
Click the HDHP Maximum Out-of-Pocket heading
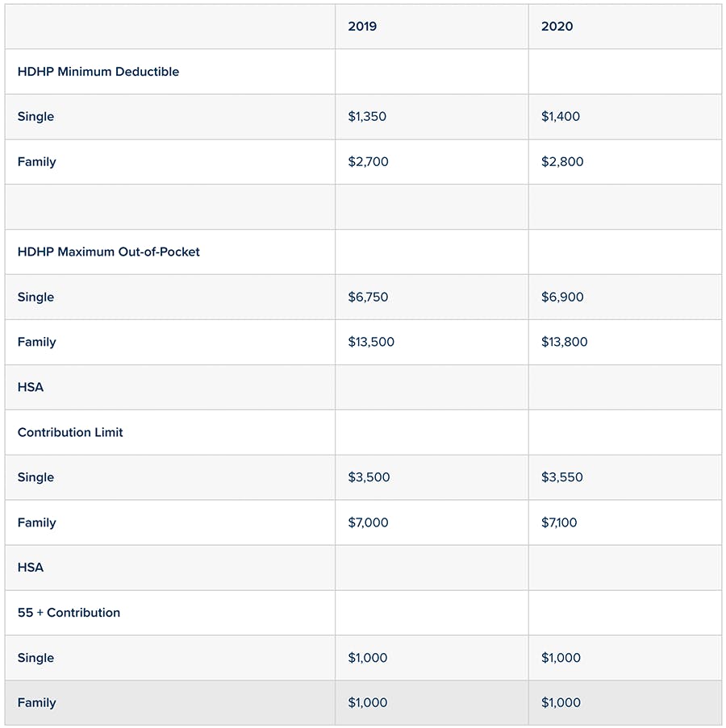coord(109,252)
